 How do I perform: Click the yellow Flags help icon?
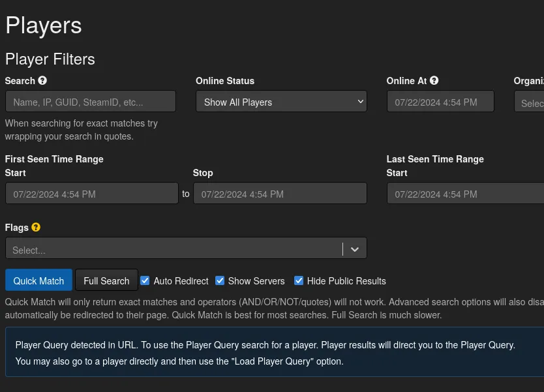(36, 228)
